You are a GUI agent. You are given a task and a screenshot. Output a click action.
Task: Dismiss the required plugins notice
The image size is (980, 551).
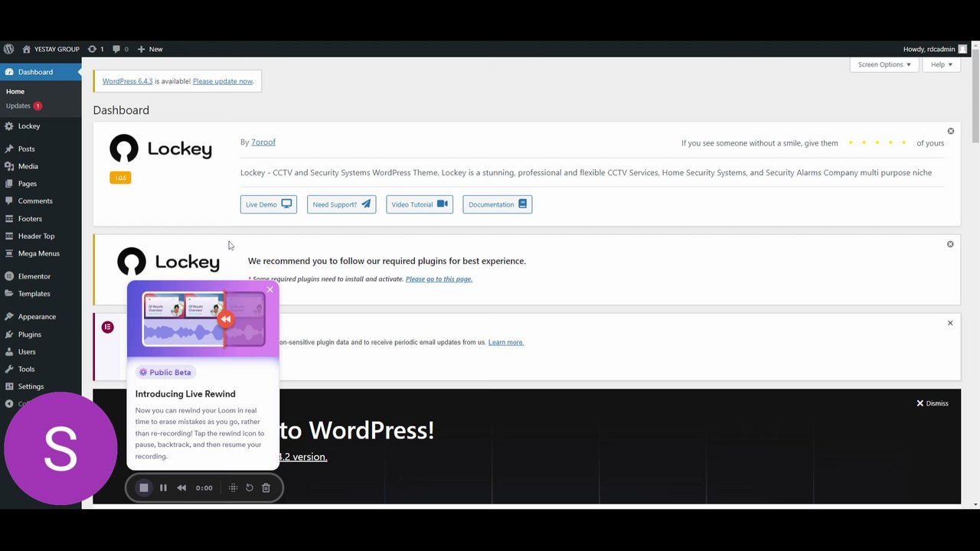coord(950,244)
